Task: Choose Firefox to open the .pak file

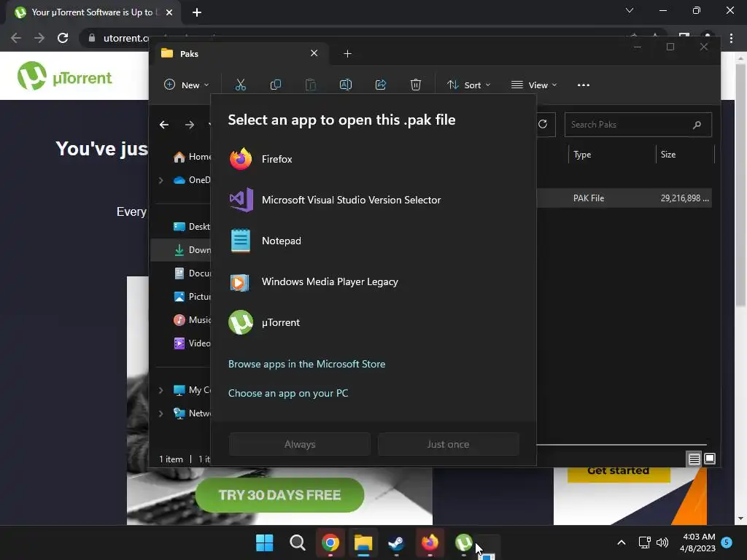Action: 373,159
